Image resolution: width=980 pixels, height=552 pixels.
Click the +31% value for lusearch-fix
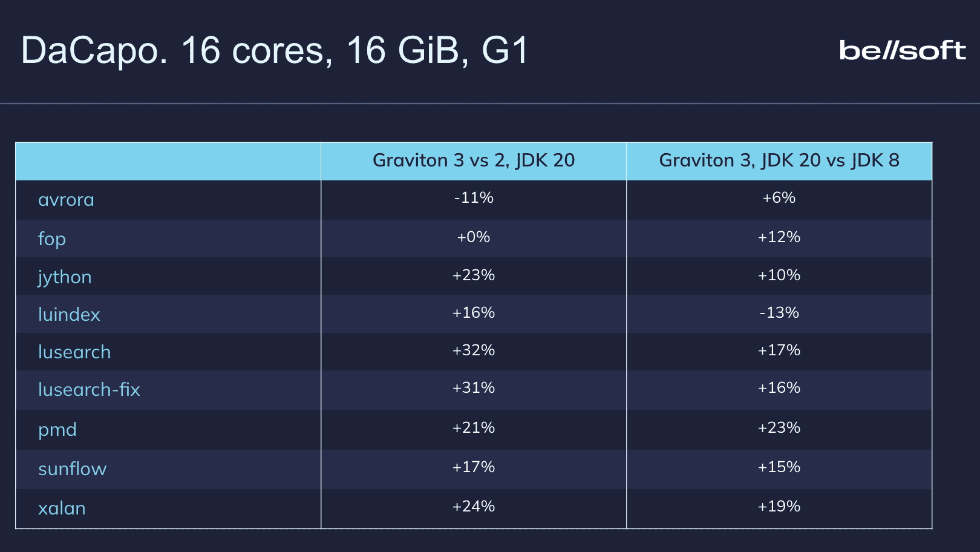[x=474, y=388]
